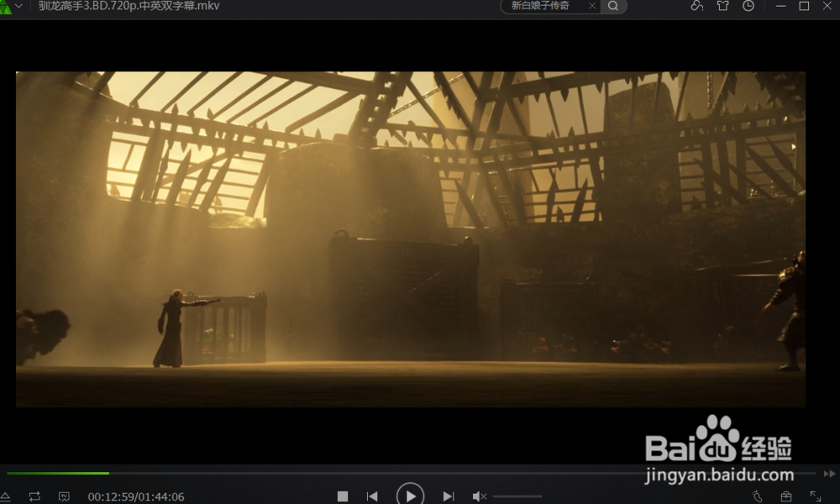Start playback with the Play button
The image size is (840, 504).
click(411, 496)
